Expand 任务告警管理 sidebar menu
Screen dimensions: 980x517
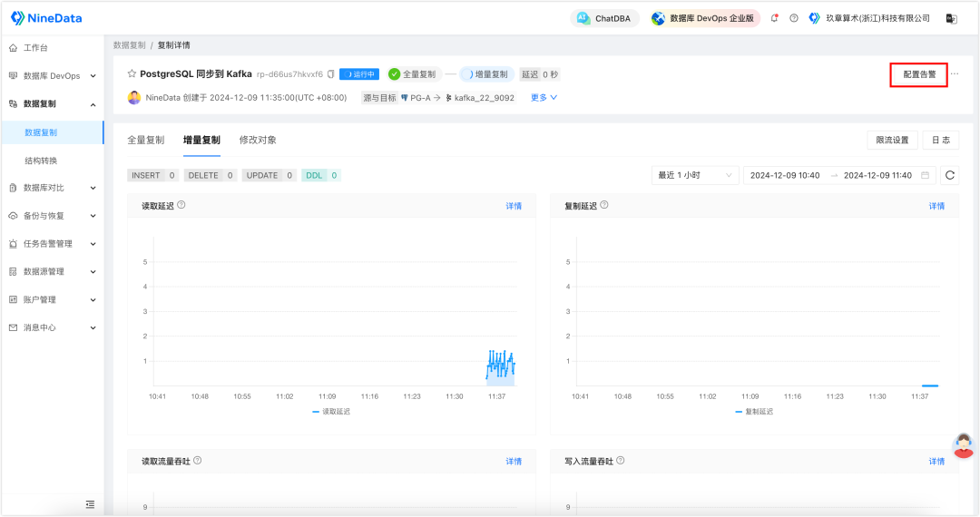coord(53,243)
